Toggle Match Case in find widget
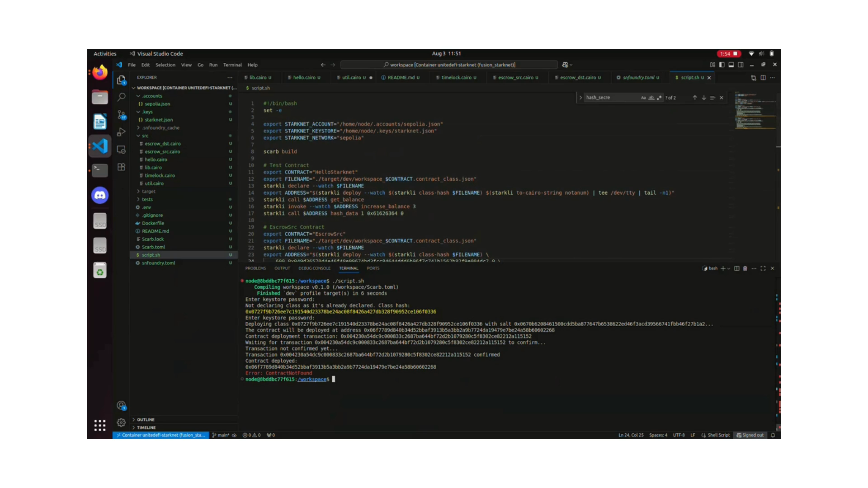The width and height of the screenshot is (868, 488). coord(643,98)
